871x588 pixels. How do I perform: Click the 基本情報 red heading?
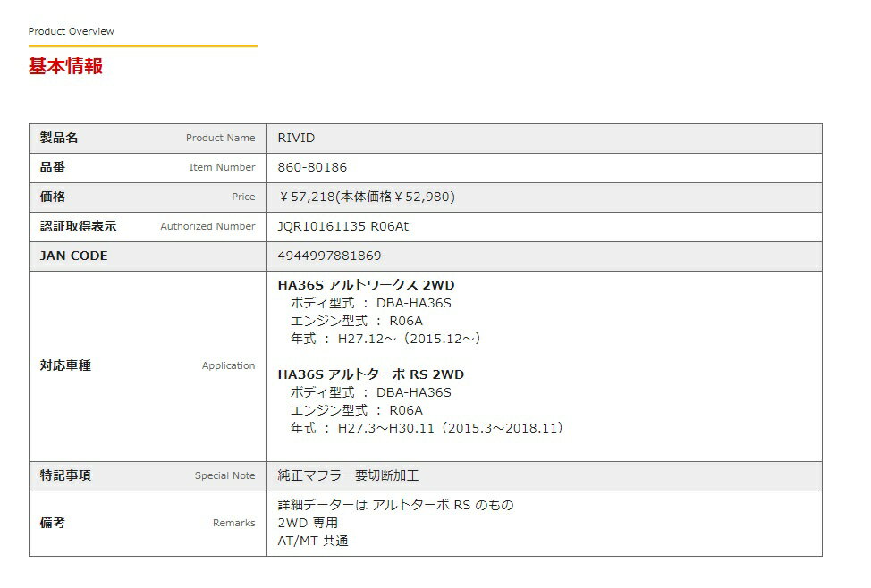(65, 66)
